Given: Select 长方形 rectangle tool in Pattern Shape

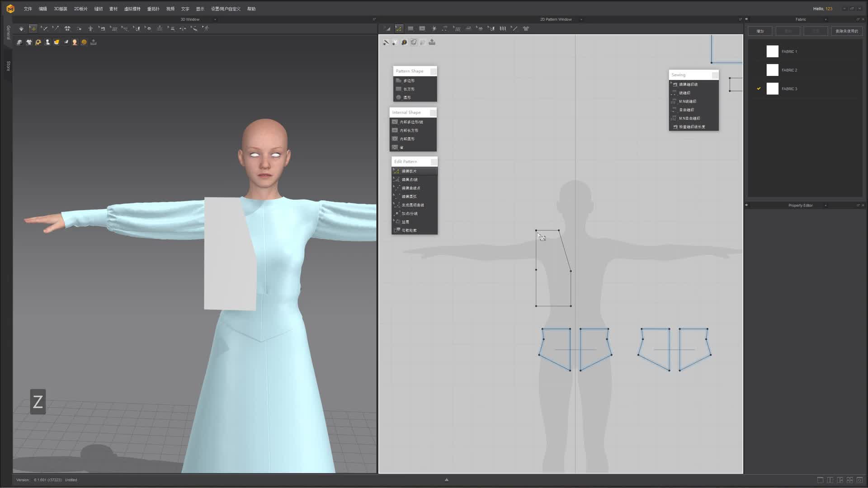Looking at the screenshot, I should click(409, 89).
